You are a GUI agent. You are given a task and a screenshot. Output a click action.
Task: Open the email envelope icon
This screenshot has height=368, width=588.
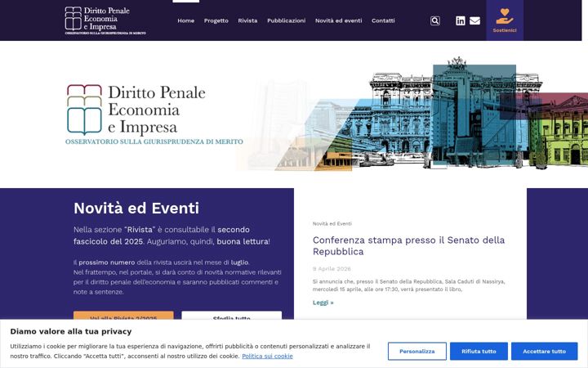(x=474, y=20)
